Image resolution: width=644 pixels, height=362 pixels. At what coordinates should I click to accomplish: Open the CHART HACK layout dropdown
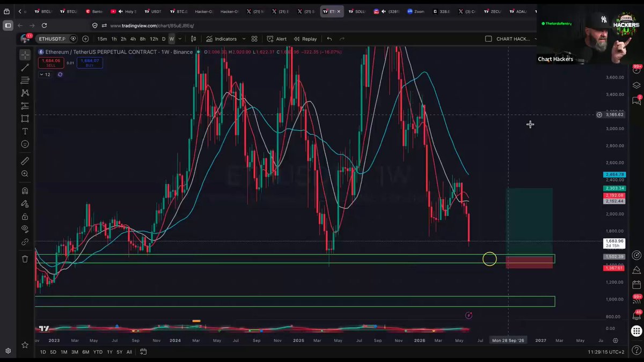point(516,39)
